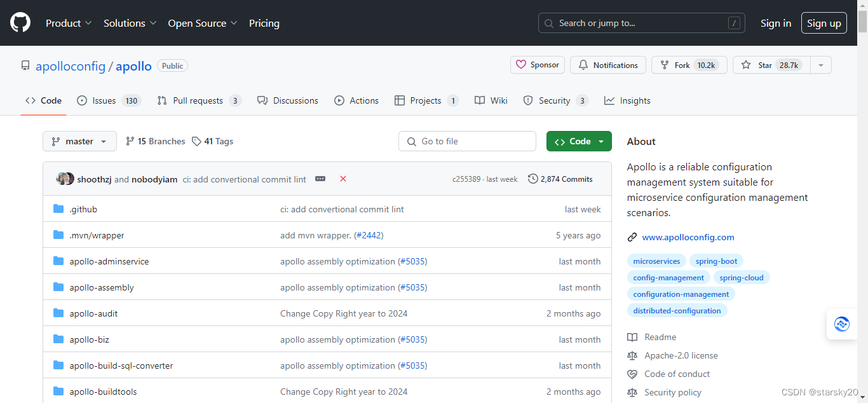Expand the Solutions menu
The height and width of the screenshot is (403, 868).
tap(130, 23)
